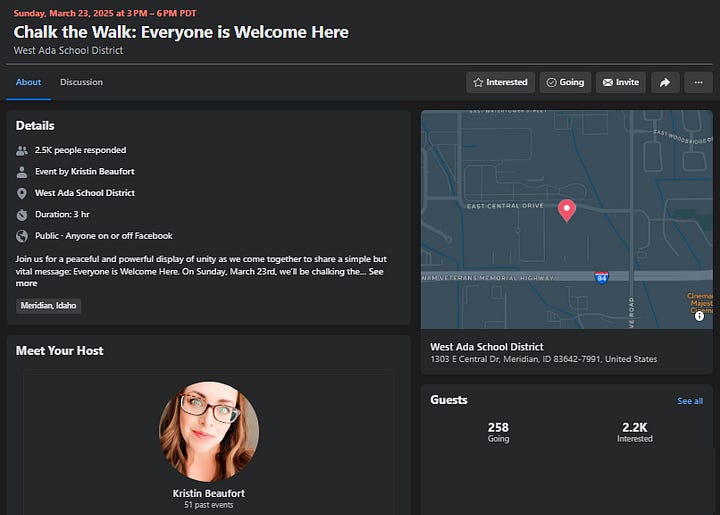The width and height of the screenshot is (720, 515).
Task: Open the Meridian, Idaho tag
Action: [49, 306]
